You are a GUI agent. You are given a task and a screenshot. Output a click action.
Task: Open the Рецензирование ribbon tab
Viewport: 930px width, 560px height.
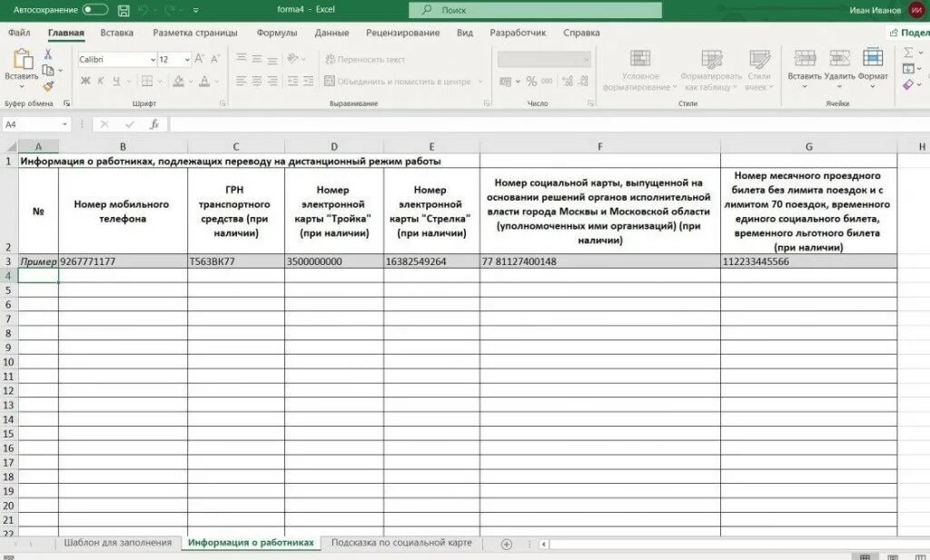click(402, 33)
